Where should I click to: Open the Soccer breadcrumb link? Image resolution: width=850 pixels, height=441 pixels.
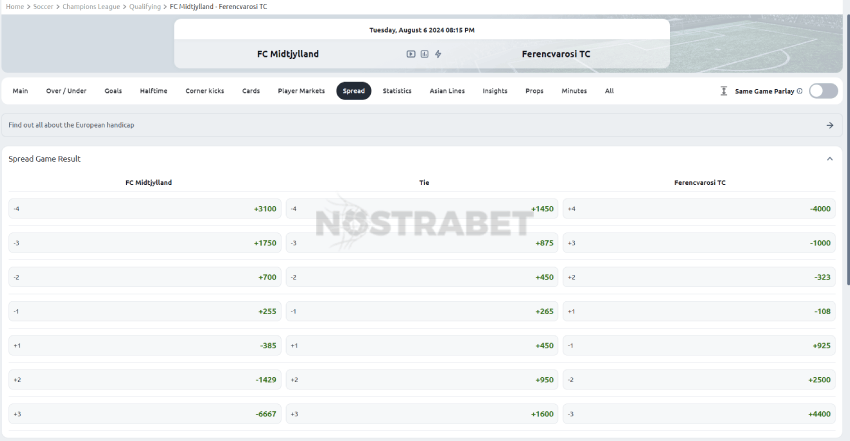click(43, 7)
